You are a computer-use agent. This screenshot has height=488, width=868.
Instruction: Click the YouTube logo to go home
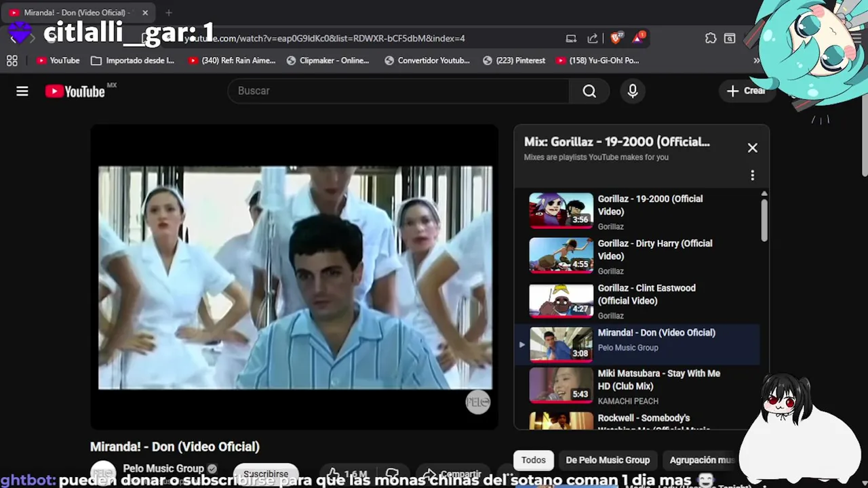click(75, 91)
